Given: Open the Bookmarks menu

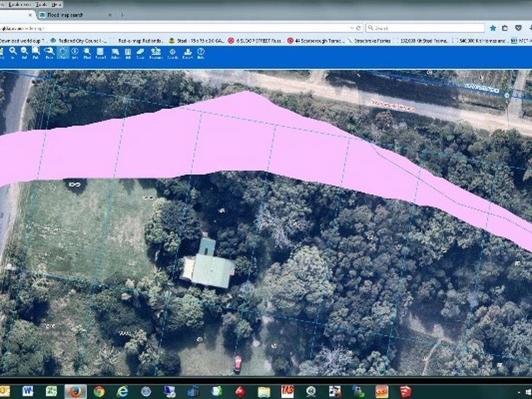Looking at the screenshot, I should [x=19, y=5].
